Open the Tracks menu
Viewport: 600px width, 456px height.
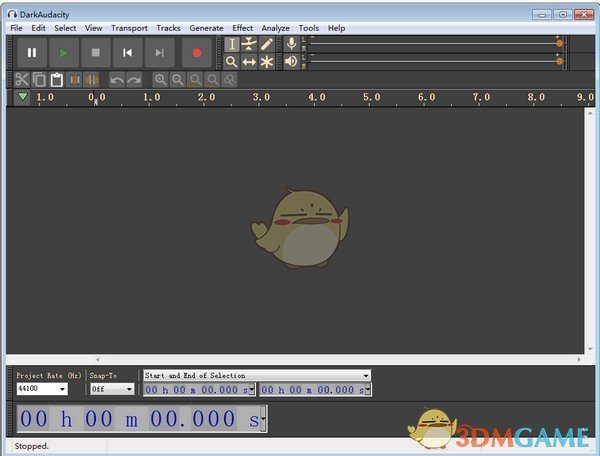pyautogui.click(x=168, y=28)
